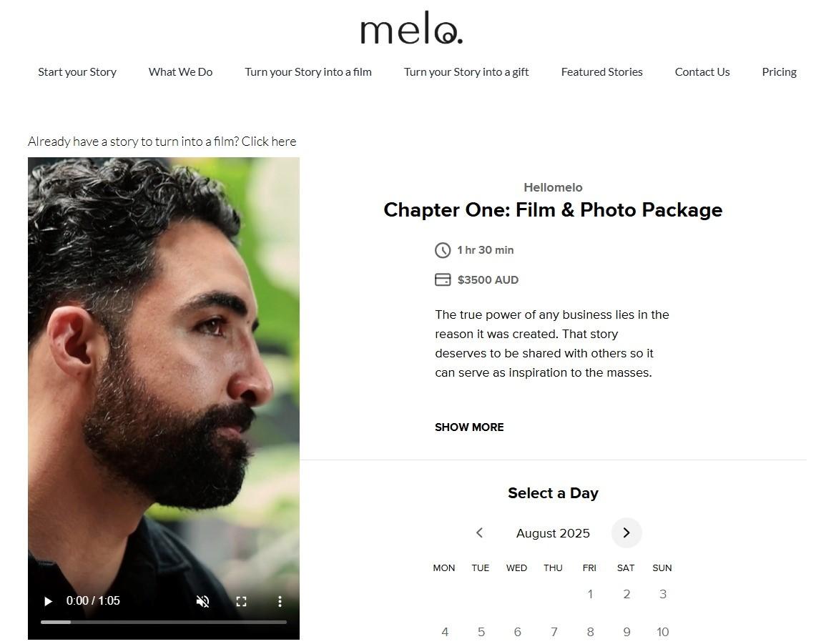Open video more options menu
Viewport: 821px width, 644px height.
tap(280, 601)
